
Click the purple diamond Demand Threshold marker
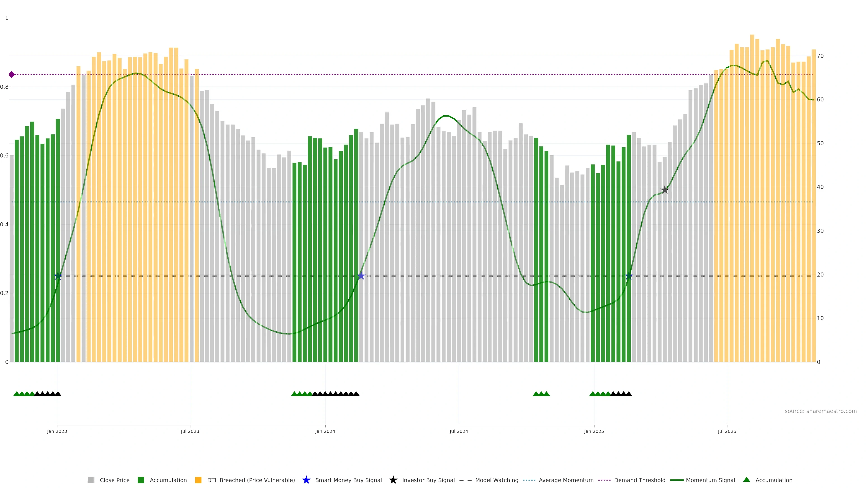tap(12, 74)
